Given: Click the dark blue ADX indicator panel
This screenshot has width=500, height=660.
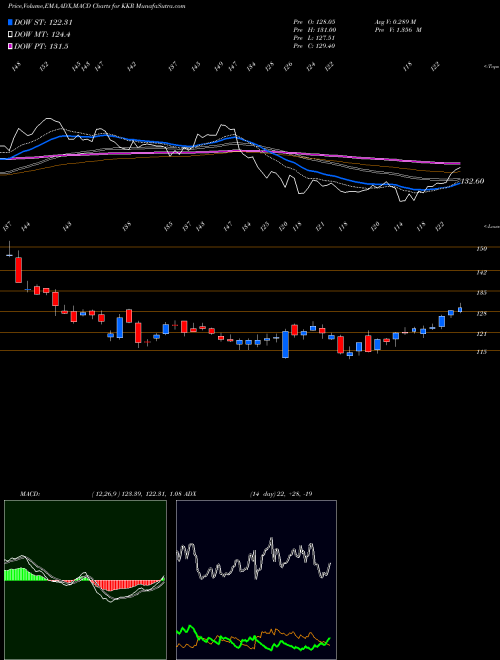Looking at the screenshot, I should 256,580.
